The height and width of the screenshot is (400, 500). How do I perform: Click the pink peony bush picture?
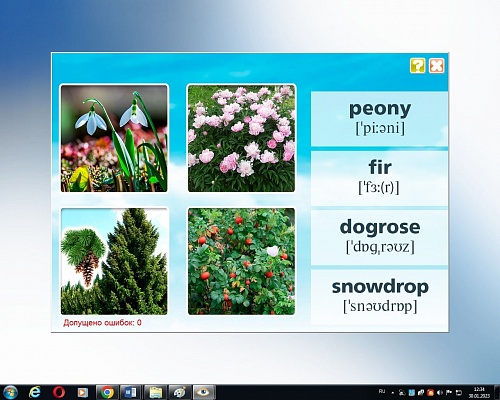coord(241,138)
